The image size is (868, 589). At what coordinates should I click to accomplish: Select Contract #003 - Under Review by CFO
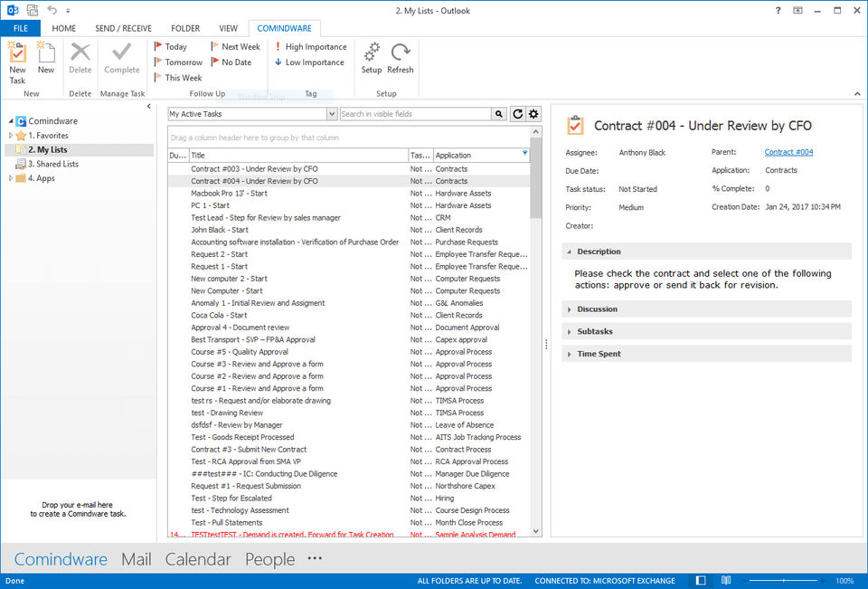click(x=349, y=169)
